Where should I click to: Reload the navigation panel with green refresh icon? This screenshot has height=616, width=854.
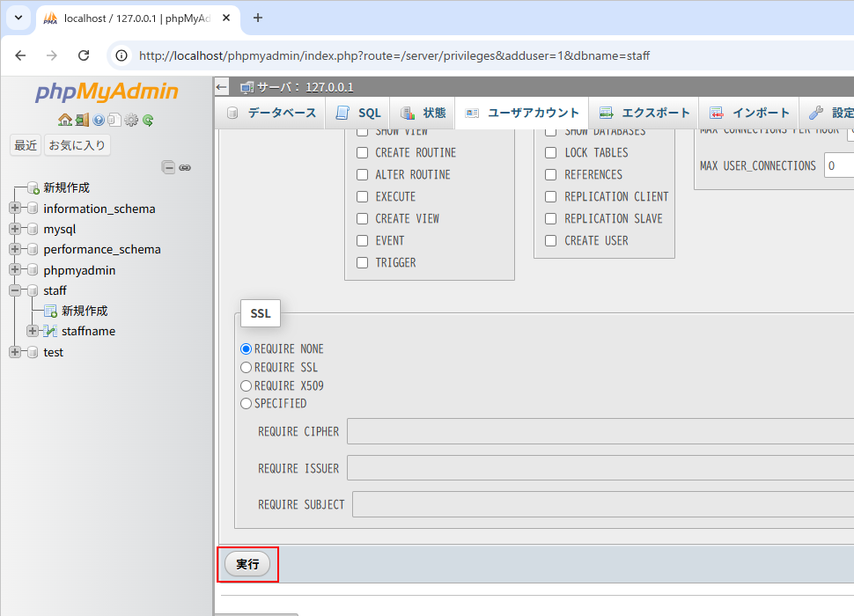[x=148, y=120]
